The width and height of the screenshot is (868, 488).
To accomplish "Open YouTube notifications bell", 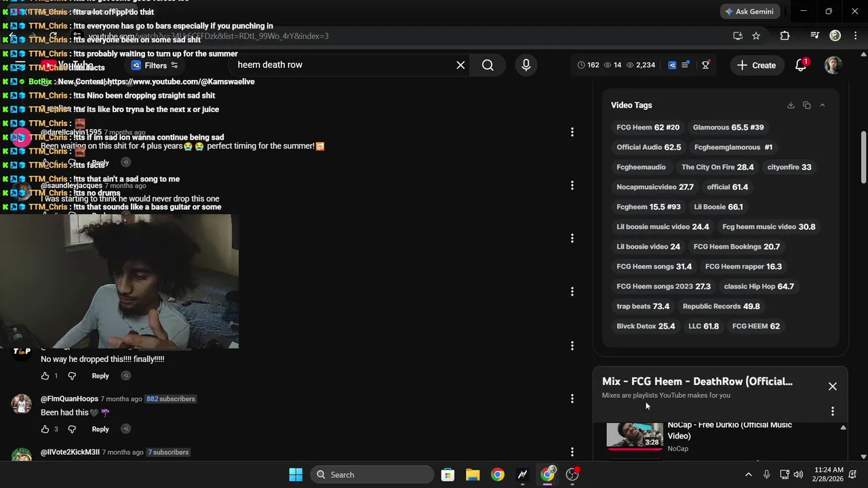I will [x=801, y=65].
